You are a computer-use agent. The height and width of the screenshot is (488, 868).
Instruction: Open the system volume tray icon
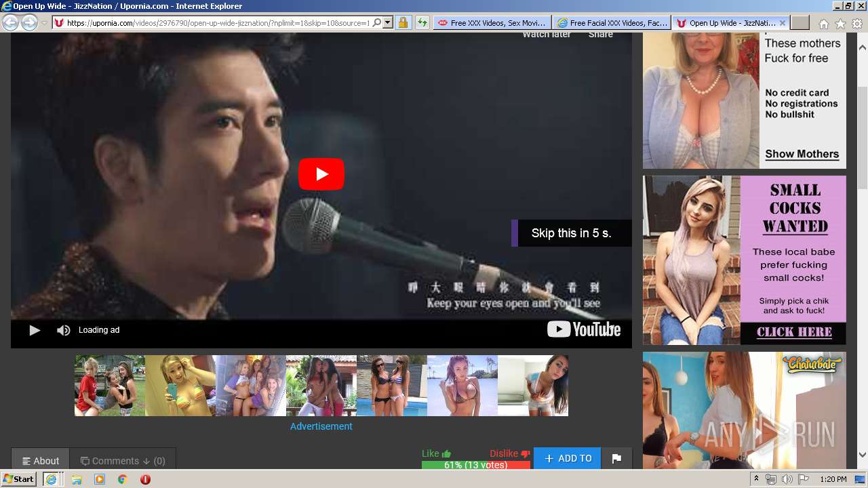click(x=787, y=479)
